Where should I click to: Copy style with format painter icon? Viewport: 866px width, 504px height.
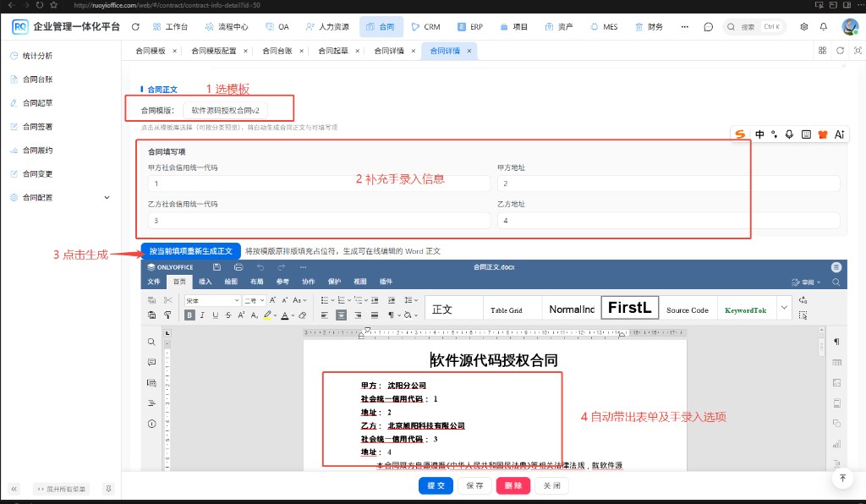click(167, 315)
